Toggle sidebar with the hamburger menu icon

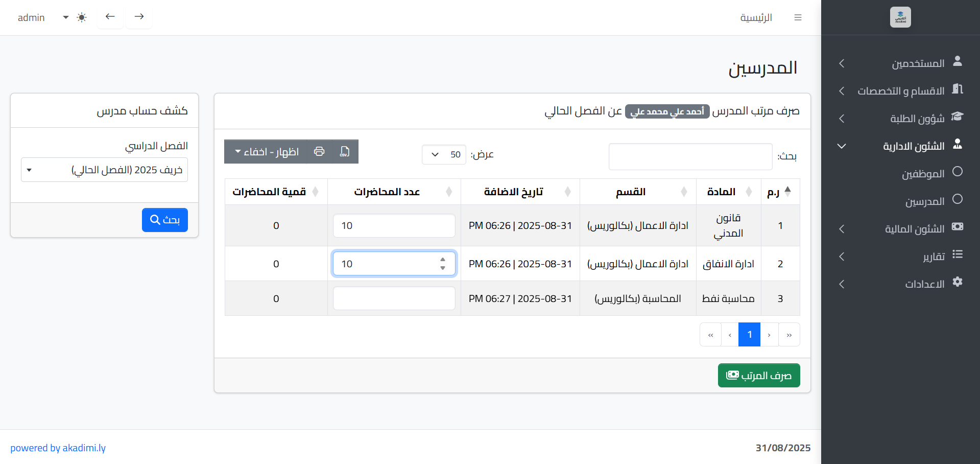pos(798,17)
